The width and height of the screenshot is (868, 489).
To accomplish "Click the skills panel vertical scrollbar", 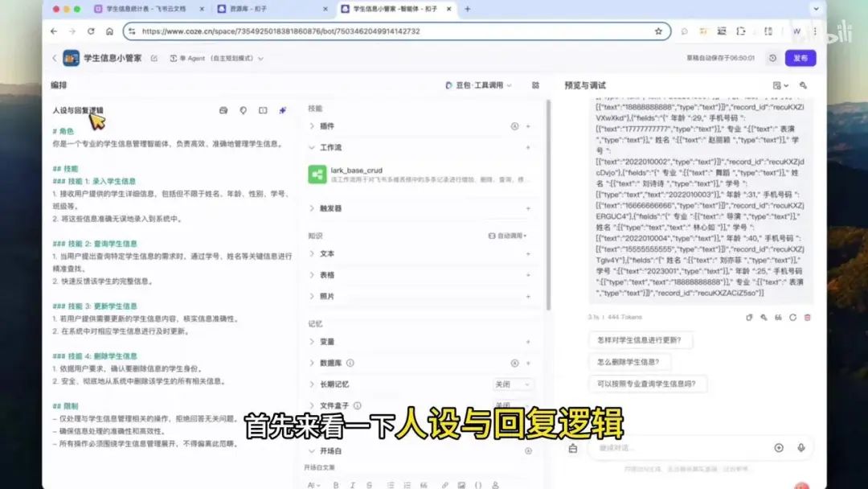I will pos(549,205).
